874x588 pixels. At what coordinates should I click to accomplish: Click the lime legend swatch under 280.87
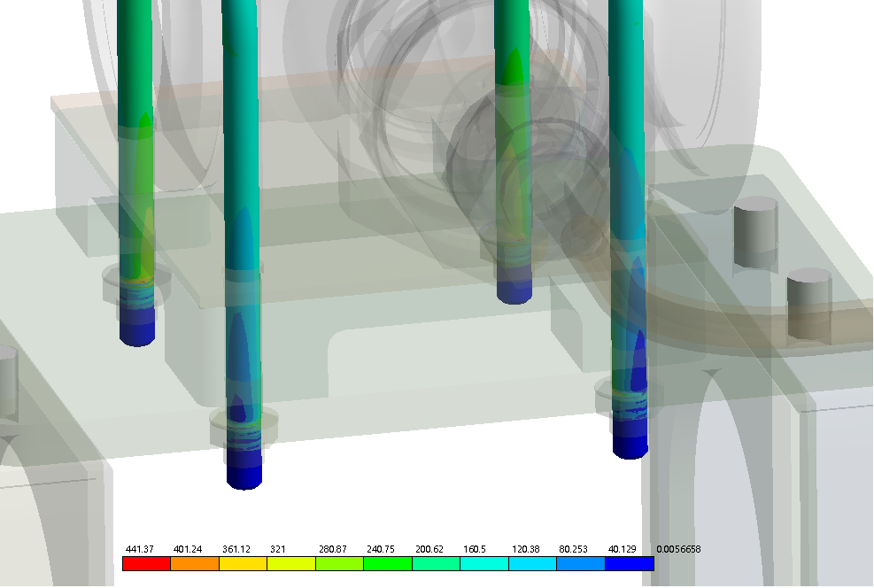click(339, 563)
